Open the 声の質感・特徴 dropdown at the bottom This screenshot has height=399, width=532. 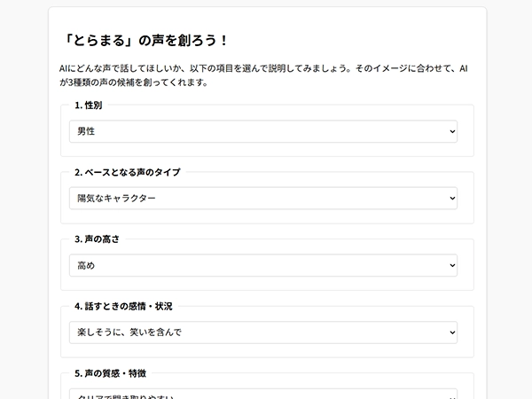pyautogui.click(x=262, y=394)
